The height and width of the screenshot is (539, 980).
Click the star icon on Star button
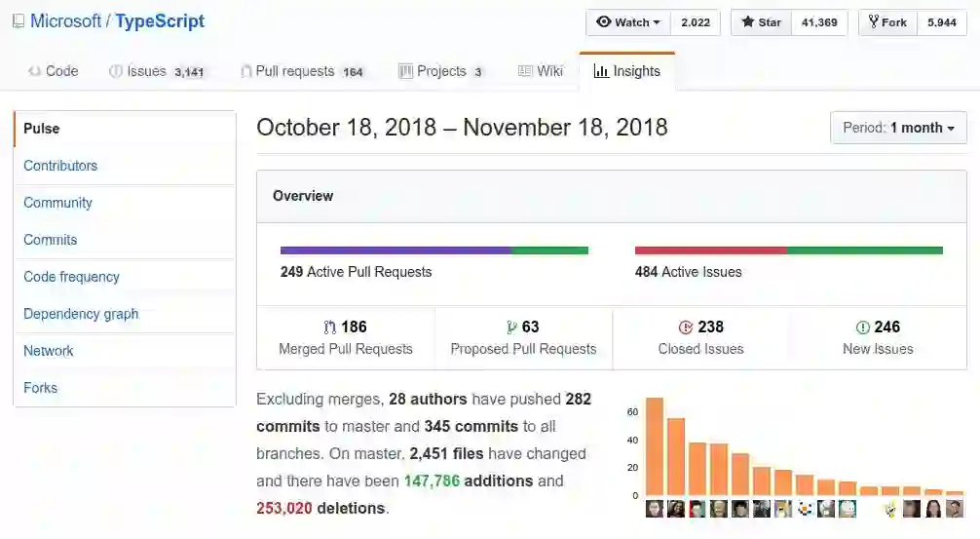coord(747,21)
